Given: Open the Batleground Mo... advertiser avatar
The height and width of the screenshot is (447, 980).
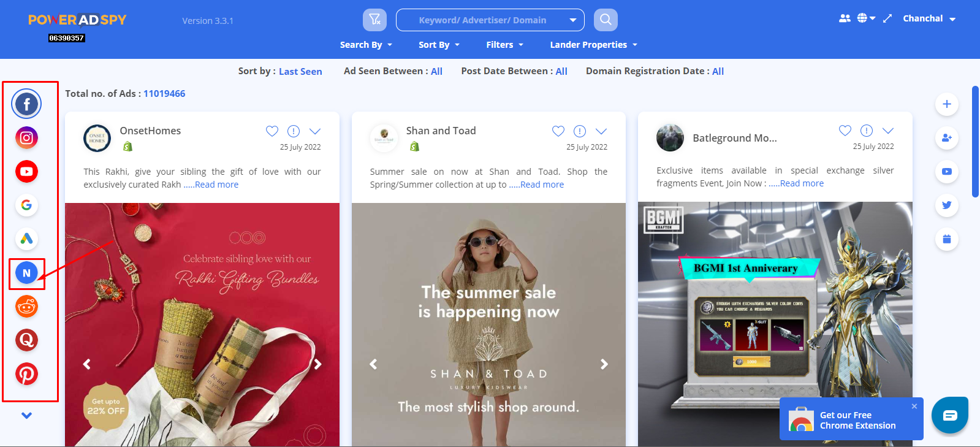Looking at the screenshot, I should click(x=670, y=137).
